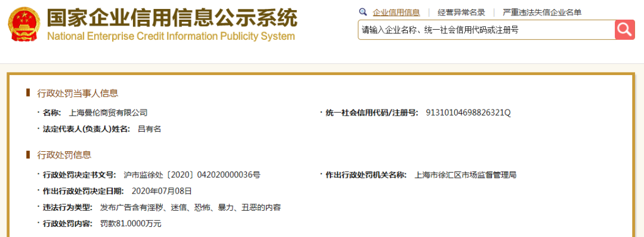Switch to 经营异常名录 tab
Image resolution: width=644 pixels, height=237 pixels.
pyautogui.click(x=461, y=13)
